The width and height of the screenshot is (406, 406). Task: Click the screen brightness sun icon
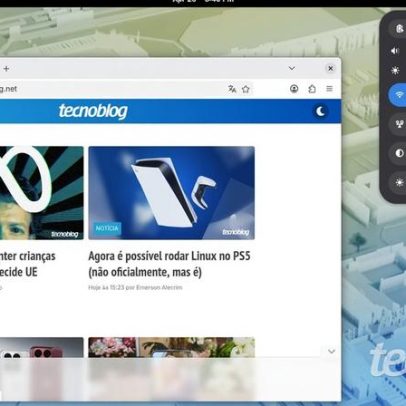pos(395,70)
